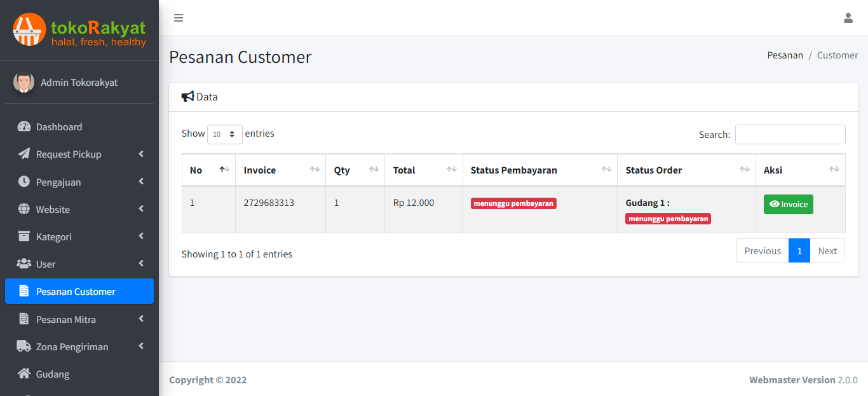The width and height of the screenshot is (868, 396).
Task: Click the Pesanan breadcrumb link
Action: tap(785, 55)
